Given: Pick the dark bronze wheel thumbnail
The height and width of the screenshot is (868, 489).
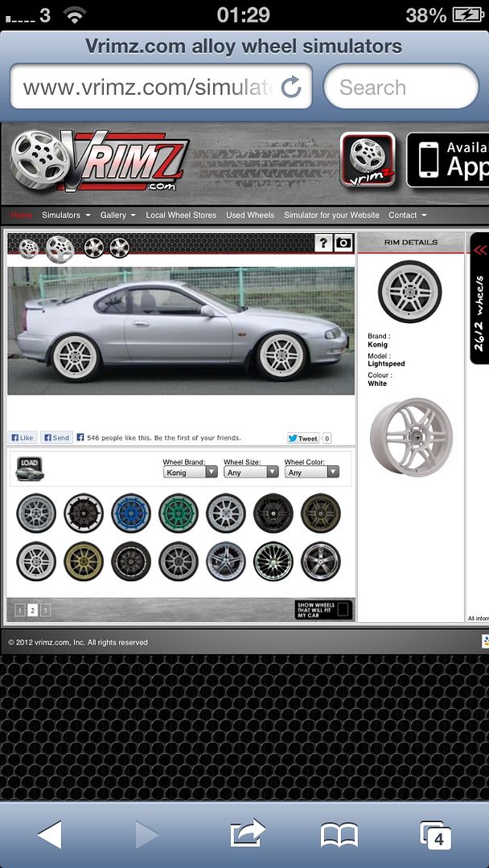Looking at the screenshot, I should click(x=321, y=513).
